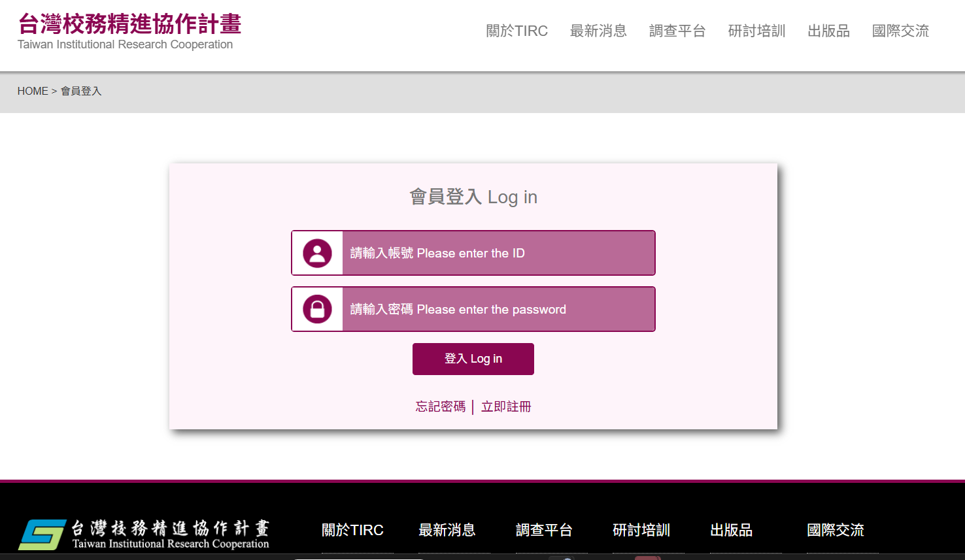This screenshot has height=560, width=965.
Task: Open 出版品 in the top navigation
Action: click(x=828, y=31)
